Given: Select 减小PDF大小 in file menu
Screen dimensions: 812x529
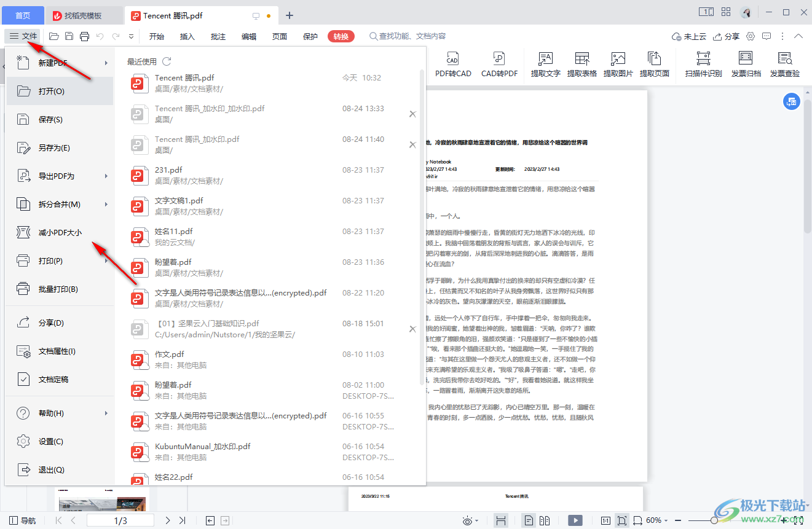Looking at the screenshot, I should (x=60, y=232).
